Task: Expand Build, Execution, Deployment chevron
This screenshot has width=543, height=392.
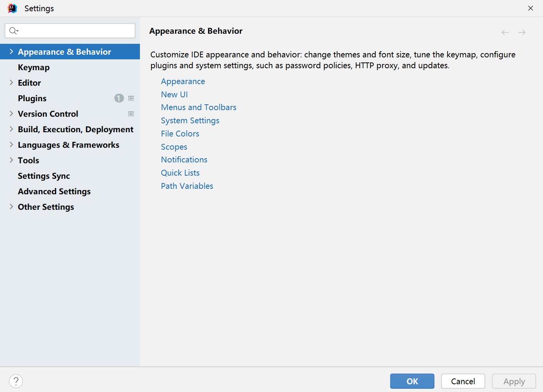Action: pyautogui.click(x=11, y=129)
